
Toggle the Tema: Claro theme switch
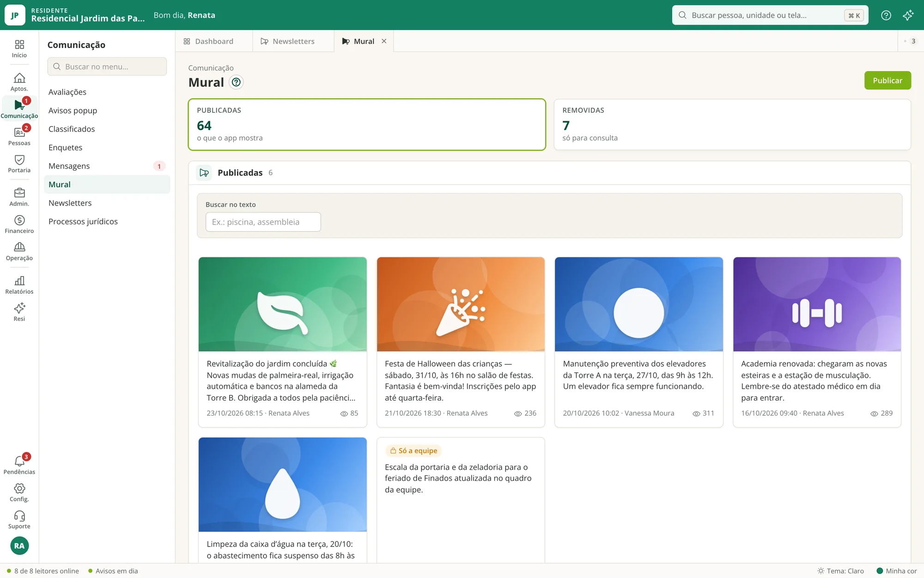click(x=841, y=571)
